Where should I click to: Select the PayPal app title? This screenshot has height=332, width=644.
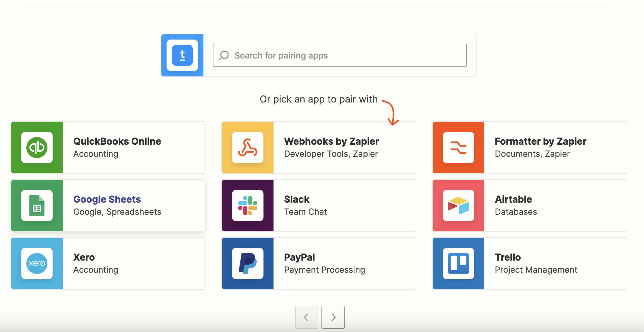pyautogui.click(x=299, y=257)
